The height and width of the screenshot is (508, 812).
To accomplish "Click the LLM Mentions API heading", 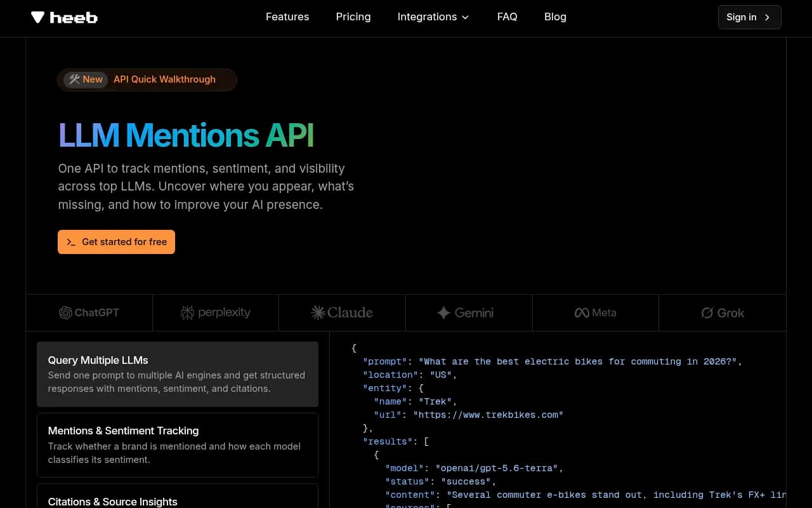I will (x=186, y=135).
